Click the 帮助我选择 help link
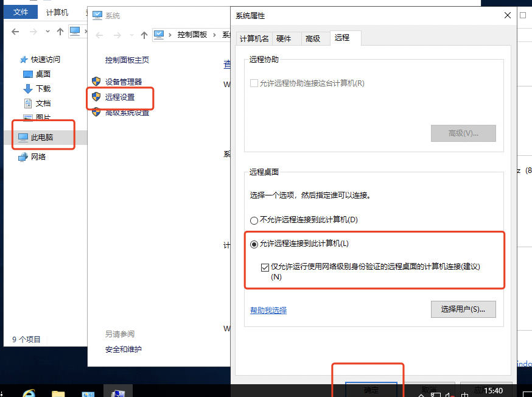Viewport: 532px width, 397px height. pyautogui.click(x=268, y=310)
